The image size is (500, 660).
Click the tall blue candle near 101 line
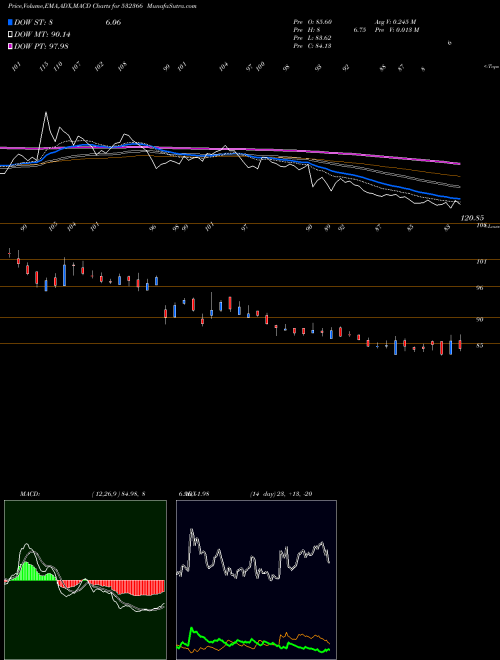[x=64, y=273]
